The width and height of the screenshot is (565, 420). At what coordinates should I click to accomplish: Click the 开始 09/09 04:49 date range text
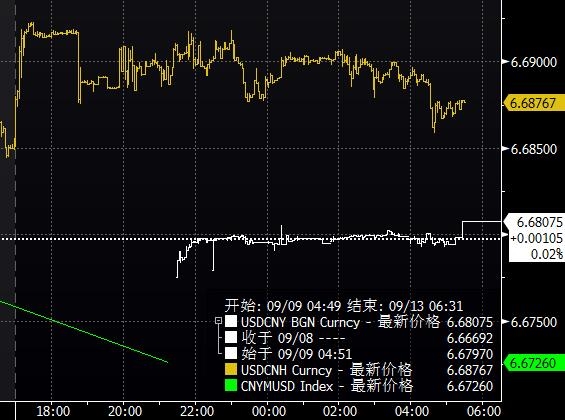[x=282, y=306]
